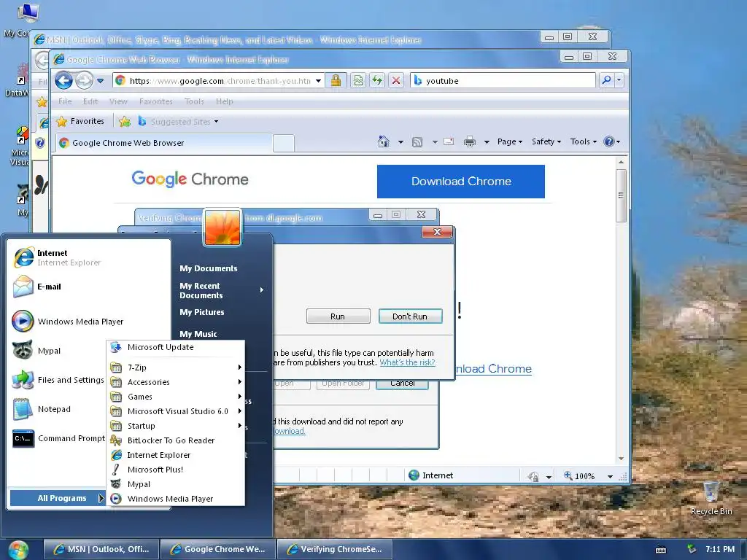Switch to MSN Outlook taskbar button

click(x=102, y=549)
